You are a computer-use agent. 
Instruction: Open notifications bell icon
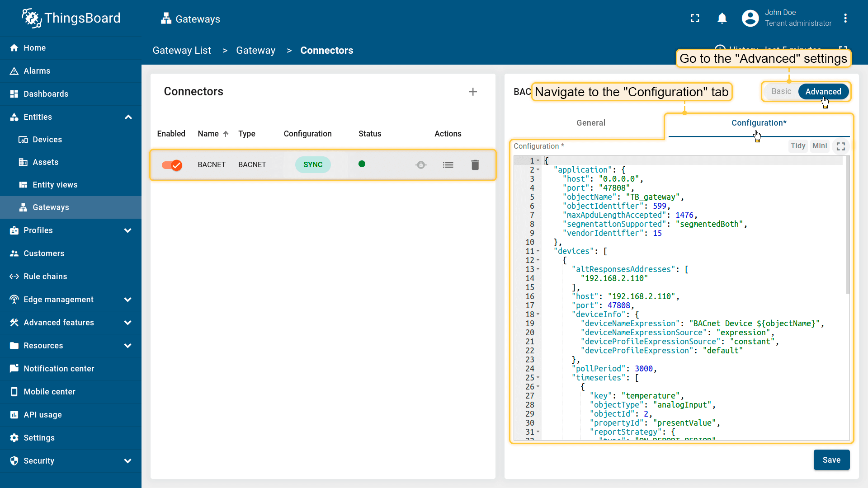[722, 19]
